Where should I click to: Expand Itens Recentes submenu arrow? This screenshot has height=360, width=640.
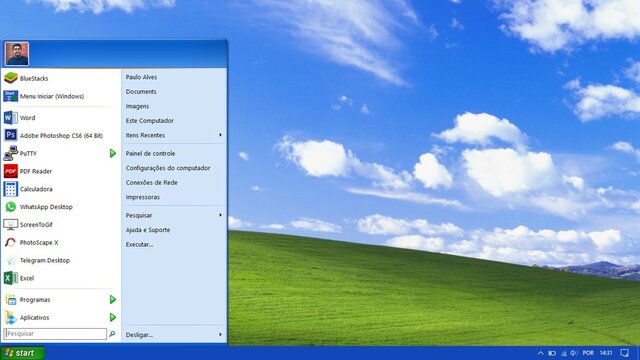pyautogui.click(x=220, y=135)
